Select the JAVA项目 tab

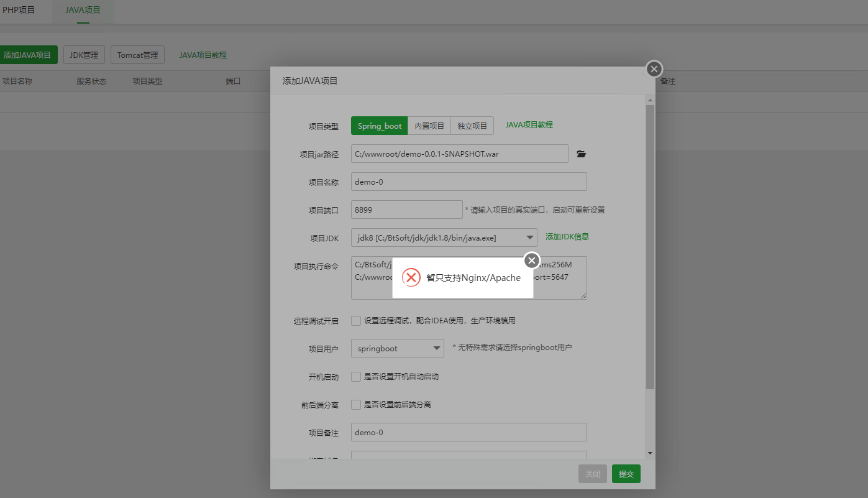tap(83, 11)
